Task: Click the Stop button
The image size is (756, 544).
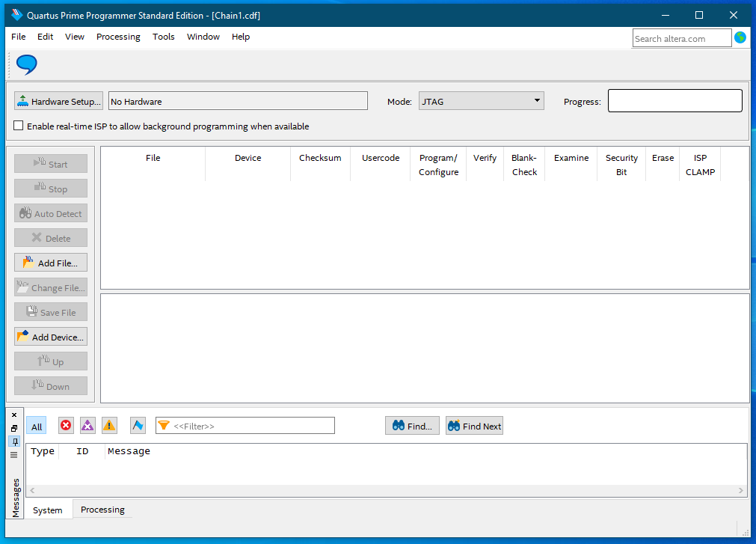Action: pyautogui.click(x=51, y=189)
